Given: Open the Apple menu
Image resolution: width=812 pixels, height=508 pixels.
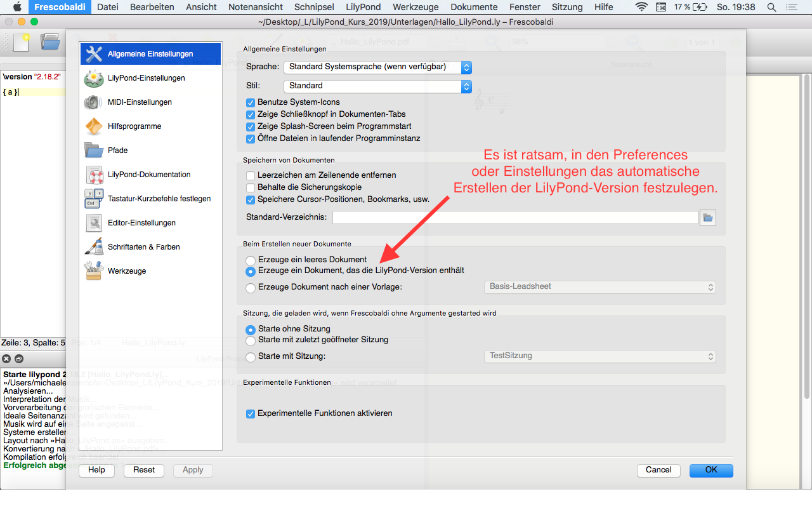Looking at the screenshot, I should point(16,7).
